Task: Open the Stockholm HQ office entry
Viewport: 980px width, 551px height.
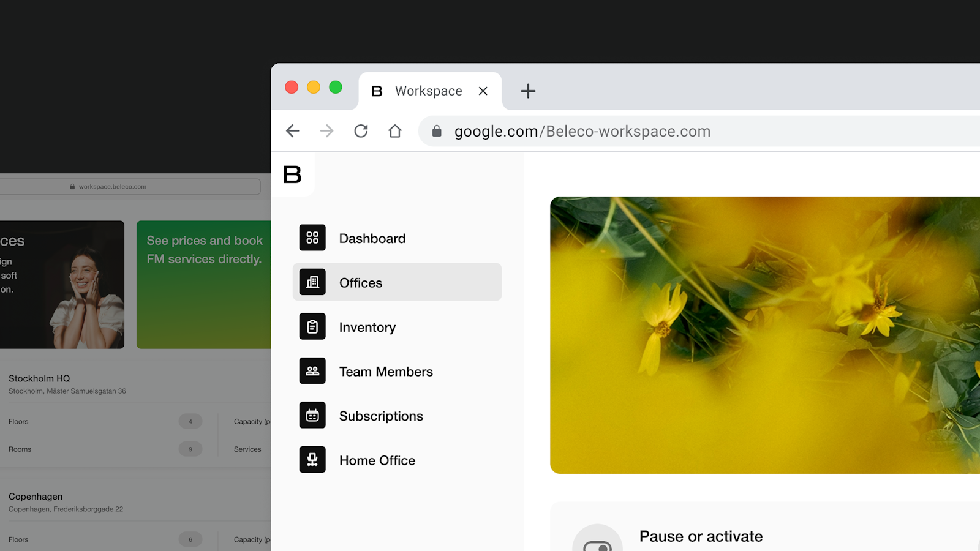Action: pyautogui.click(x=39, y=378)
